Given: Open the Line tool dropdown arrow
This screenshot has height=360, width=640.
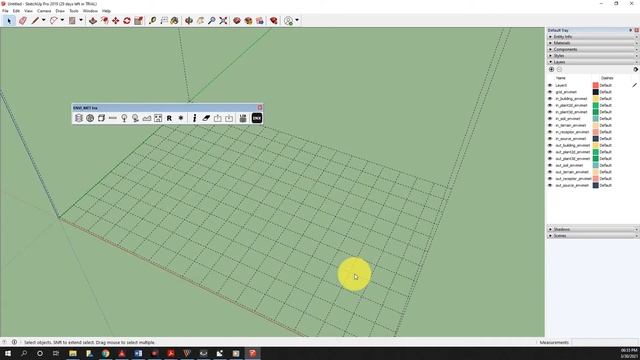Looking at the screenshot, I should pos(44,20).
